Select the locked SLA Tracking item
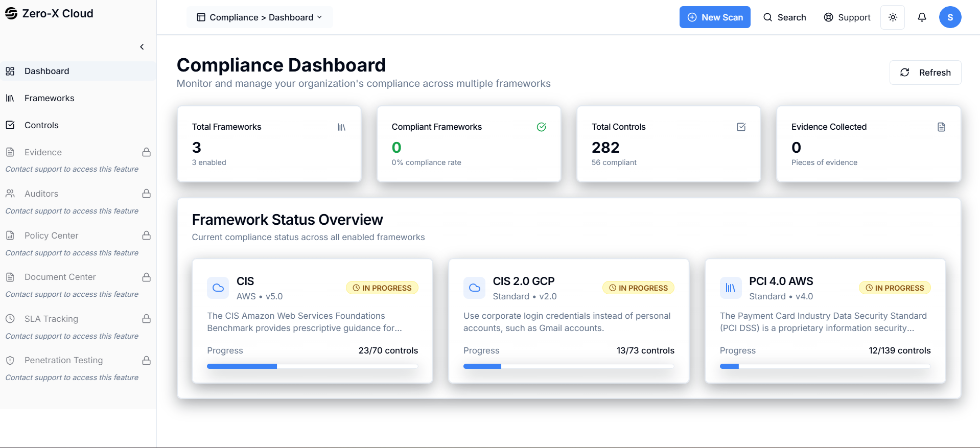 [78, 319]
